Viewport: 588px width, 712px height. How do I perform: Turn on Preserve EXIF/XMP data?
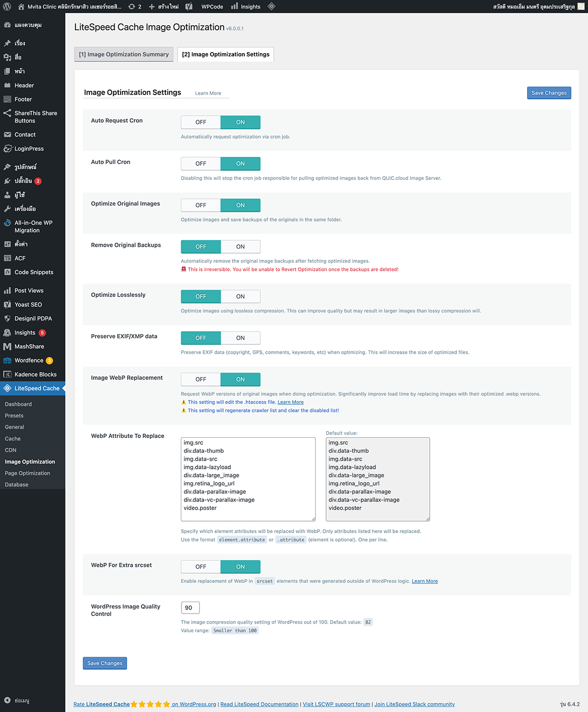(241, 338)
